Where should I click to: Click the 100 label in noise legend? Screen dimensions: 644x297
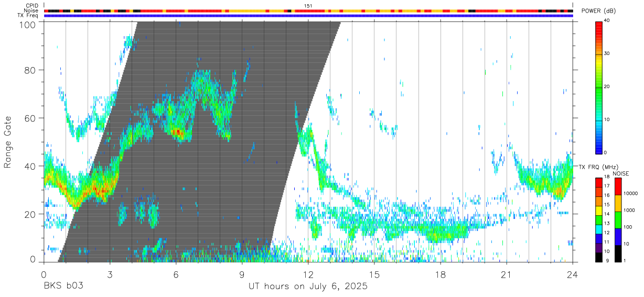pyautogui.click(x=628, y=227)
